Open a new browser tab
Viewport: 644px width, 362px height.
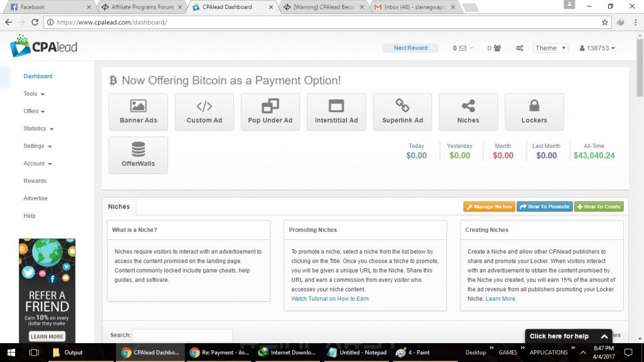[470, 8]
